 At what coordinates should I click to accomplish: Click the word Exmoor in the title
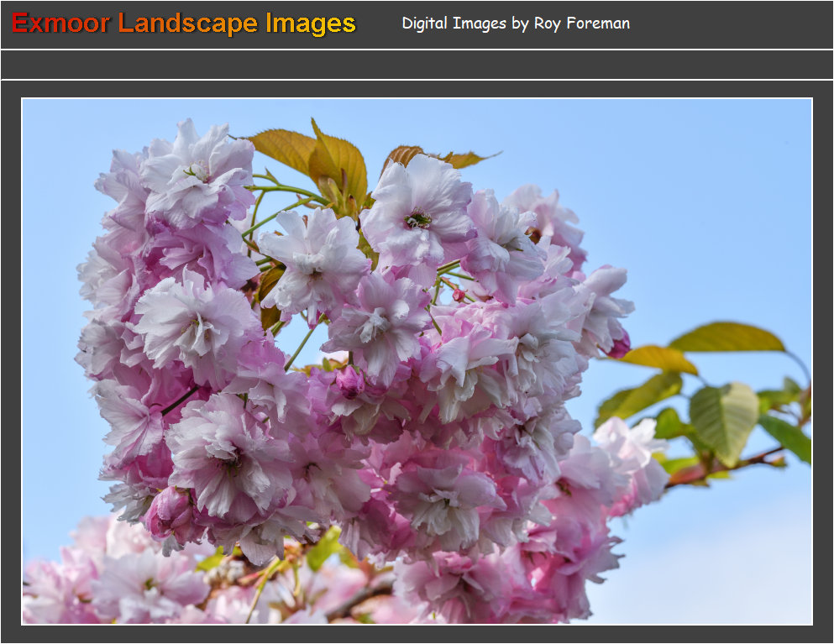point(60,24)
